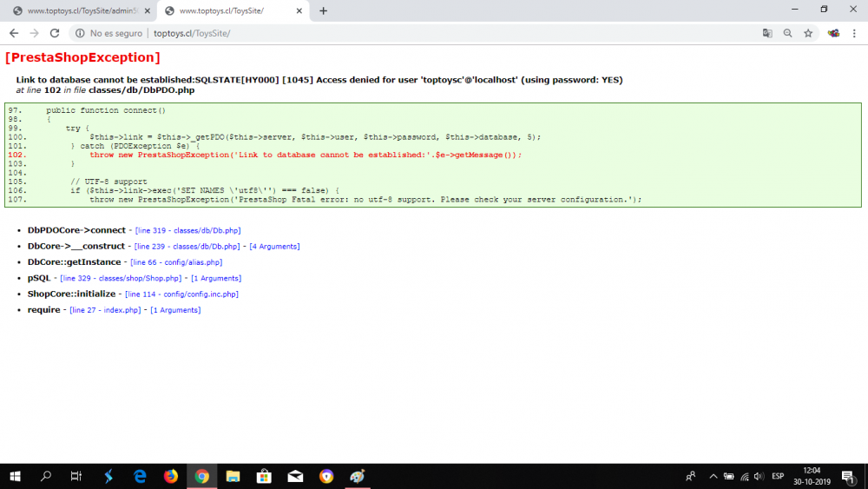Screen dimensions: 868x489
Task: Click the PrestaShopException heading
Action: click(x=82, y=57)
